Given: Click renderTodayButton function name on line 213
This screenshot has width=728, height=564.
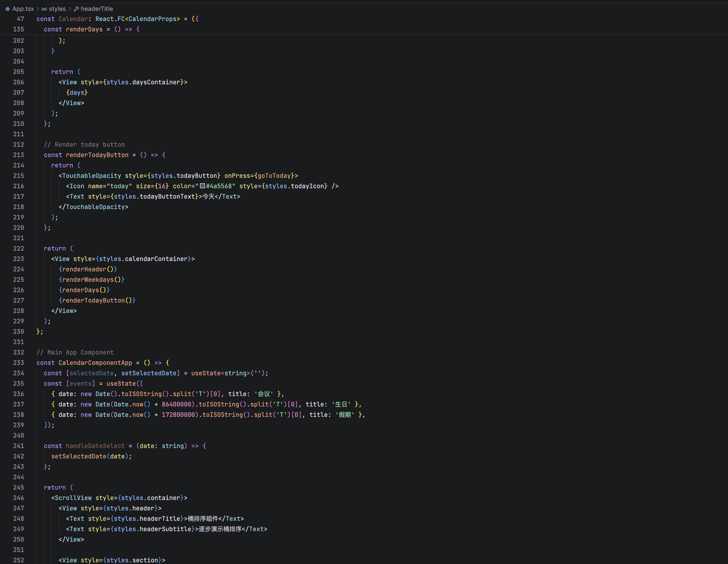Looking at the screenshot, I should click(97, 155).
